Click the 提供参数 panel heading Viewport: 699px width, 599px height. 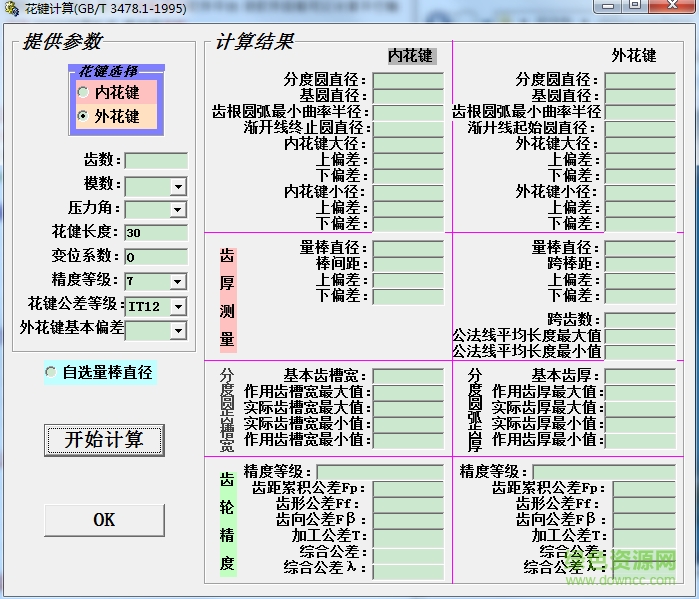pos(62,41)
